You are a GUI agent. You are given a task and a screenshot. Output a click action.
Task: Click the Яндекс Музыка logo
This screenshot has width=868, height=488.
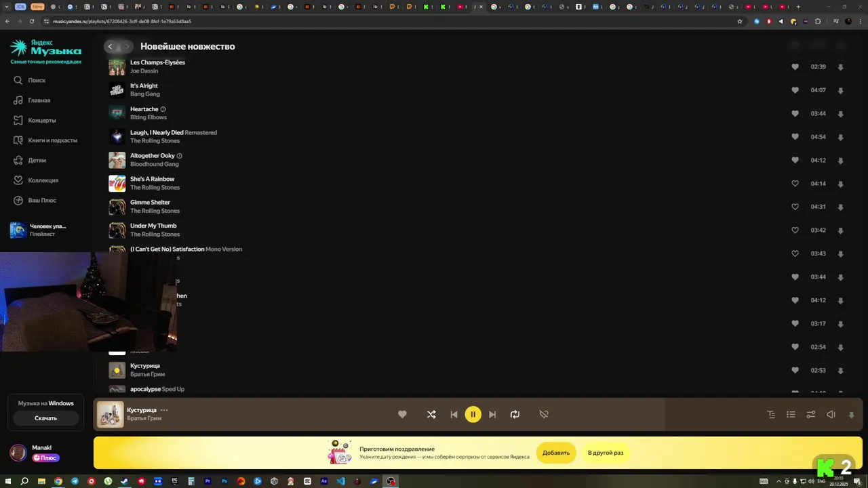[45, 49]
